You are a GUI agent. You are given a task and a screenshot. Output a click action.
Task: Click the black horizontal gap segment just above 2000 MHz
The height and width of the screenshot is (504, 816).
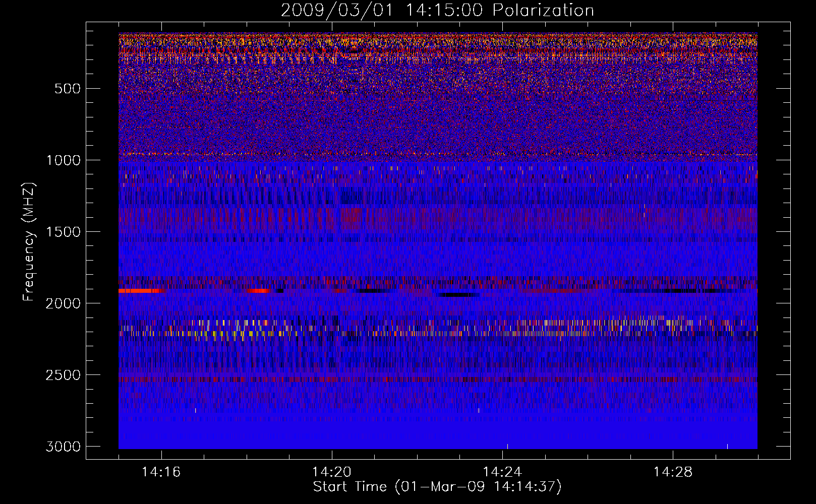point(458,295)
